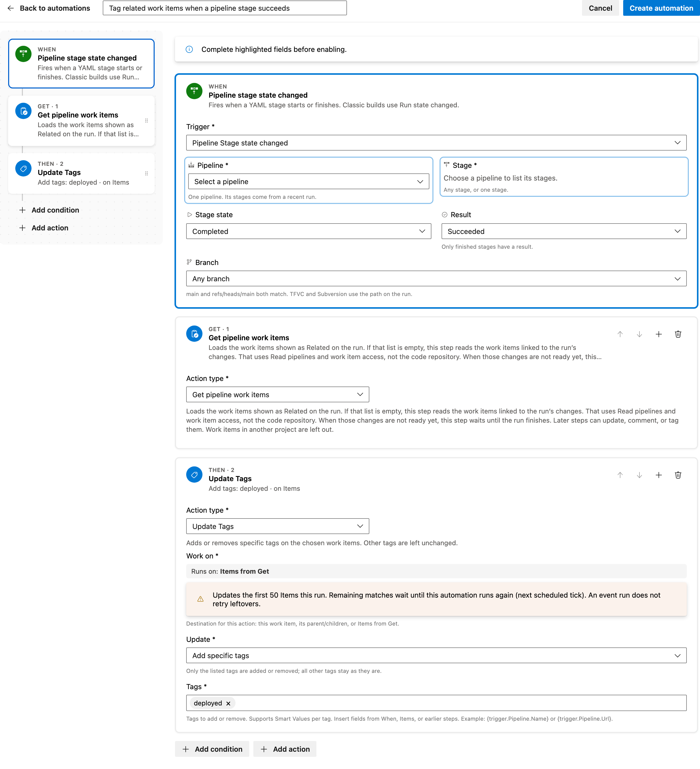Move the Get pipeline work items step down
This screenshot has width=700, height=769.
click(639, 334)
